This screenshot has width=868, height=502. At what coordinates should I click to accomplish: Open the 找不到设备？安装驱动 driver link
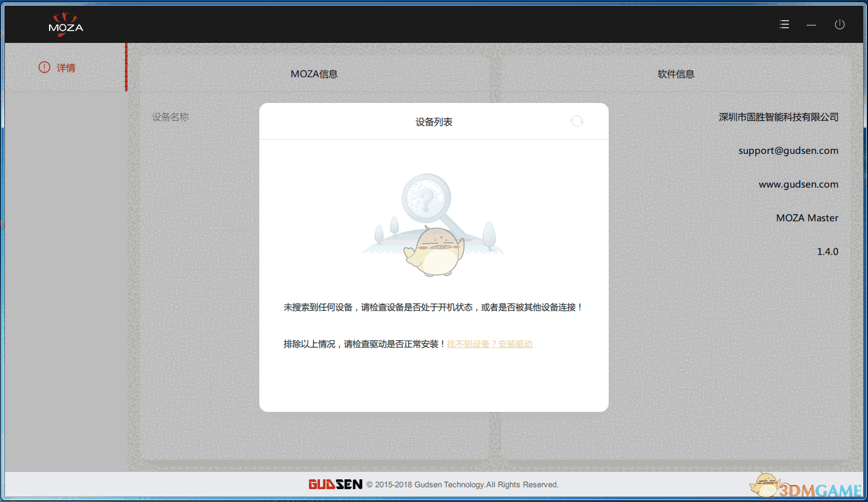tap(489, 344)
